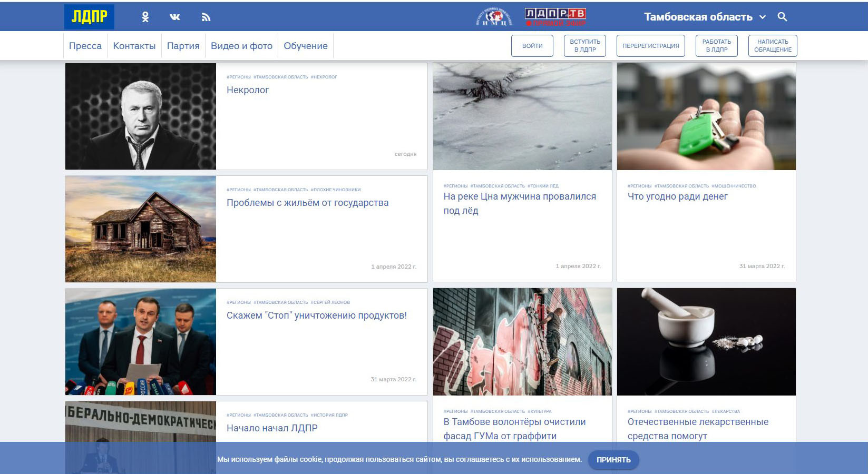The image size is (868, 474).
Task: Open the Партия menu
Action: 183,46
